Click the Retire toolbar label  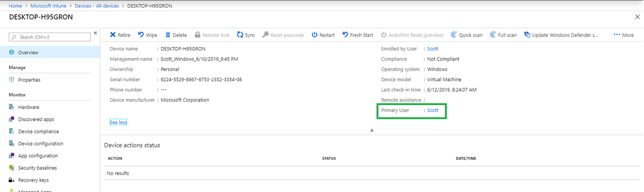coord(124,35)
